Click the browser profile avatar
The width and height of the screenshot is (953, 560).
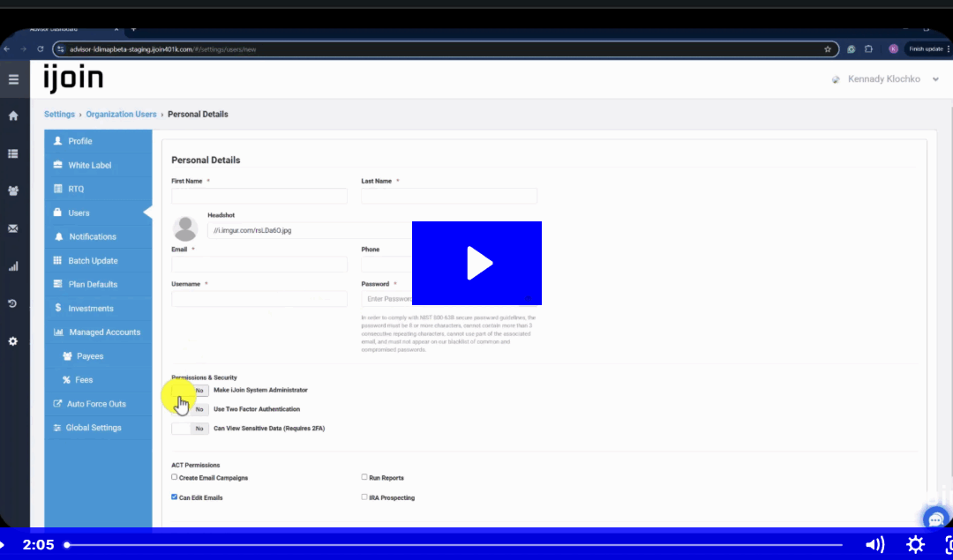pyautogui.click(x=893, y=49)
